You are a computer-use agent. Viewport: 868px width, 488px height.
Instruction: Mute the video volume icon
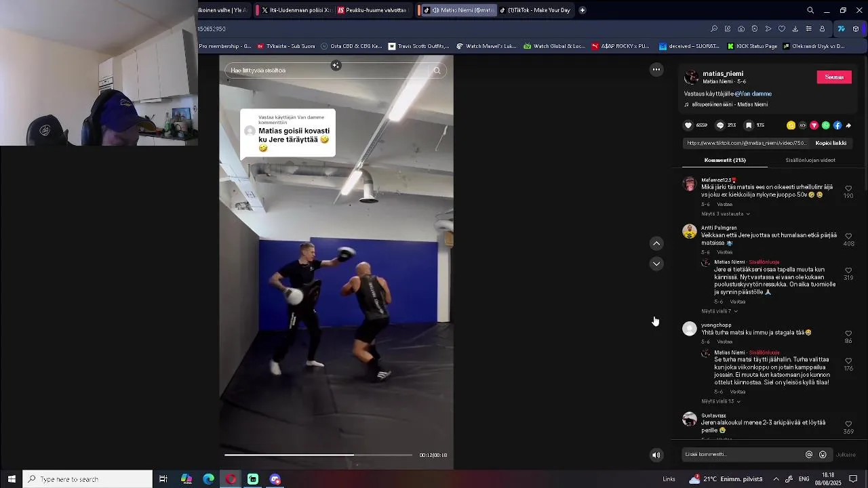tap(656, 455)
